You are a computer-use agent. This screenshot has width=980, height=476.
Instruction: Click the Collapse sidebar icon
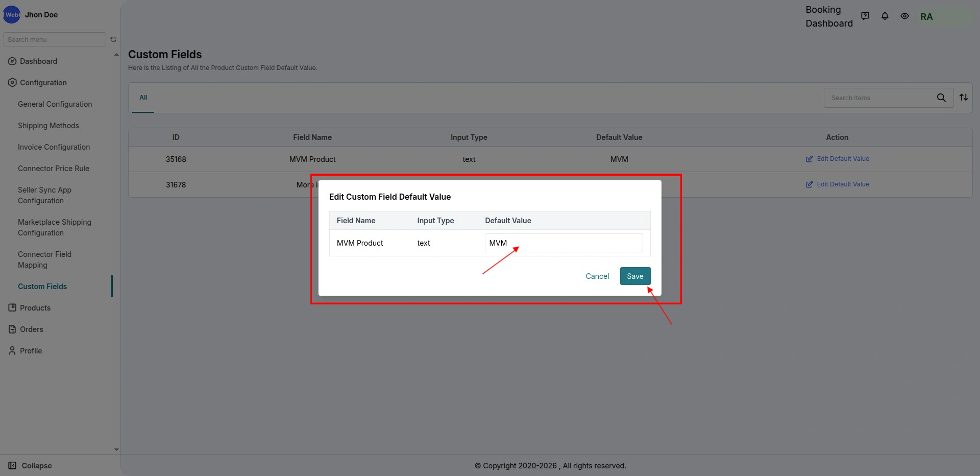tap(12, 466)
